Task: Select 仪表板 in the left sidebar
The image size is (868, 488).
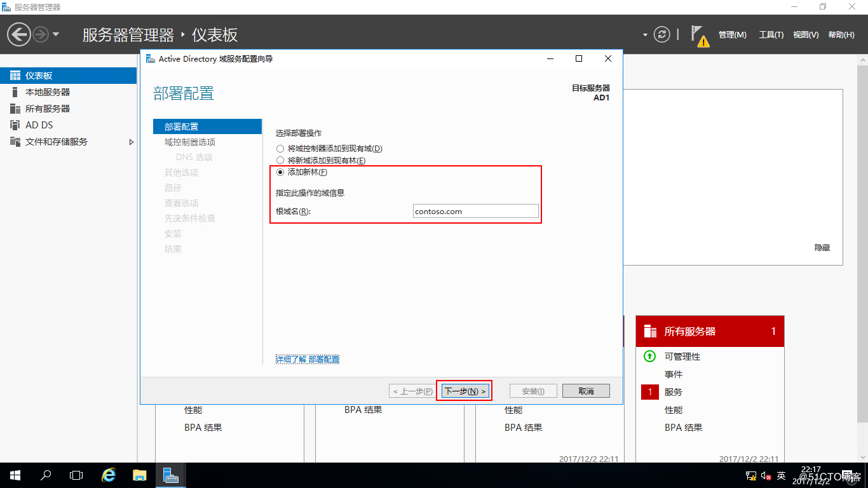Action: (68, 76)
